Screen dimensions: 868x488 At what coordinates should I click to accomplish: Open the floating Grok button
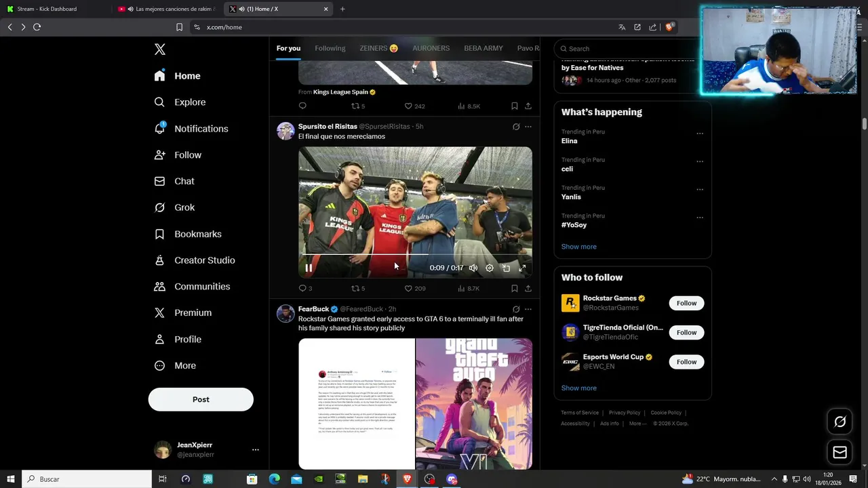pos(840,422)
